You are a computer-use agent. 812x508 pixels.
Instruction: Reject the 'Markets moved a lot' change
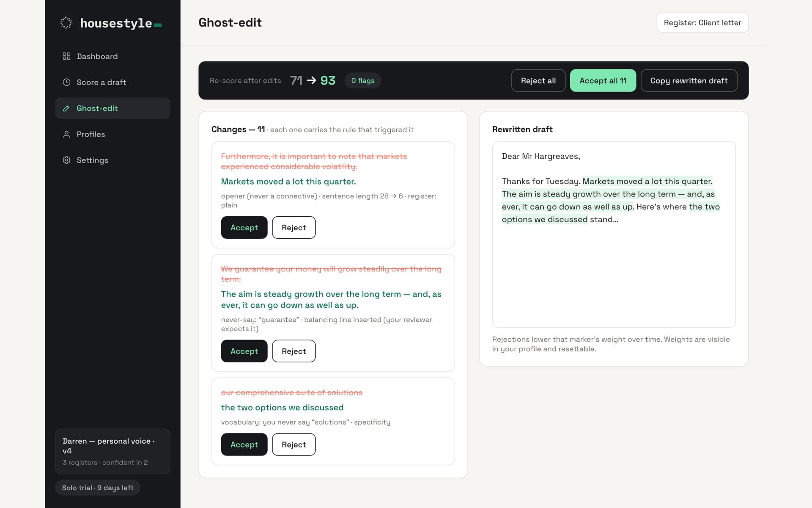coord(294,227)
